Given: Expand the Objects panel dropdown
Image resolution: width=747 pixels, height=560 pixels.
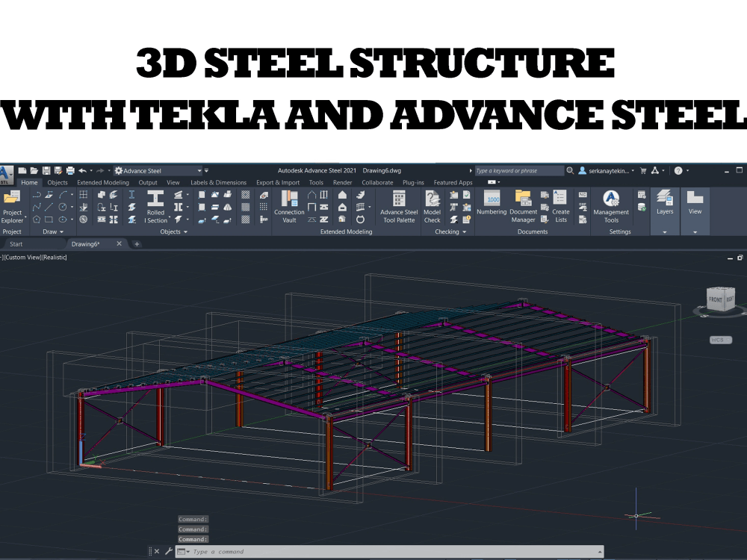Looking at the screenshot, I should [185, 231].
